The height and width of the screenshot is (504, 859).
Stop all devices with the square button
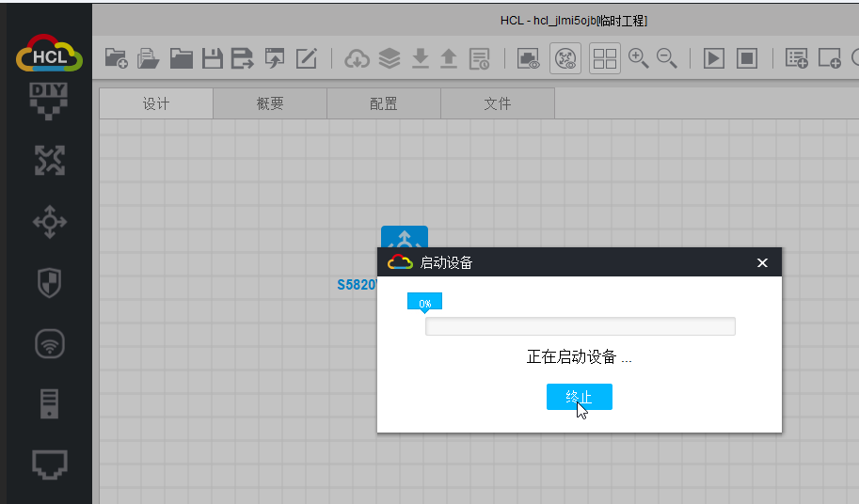point(747,58)
